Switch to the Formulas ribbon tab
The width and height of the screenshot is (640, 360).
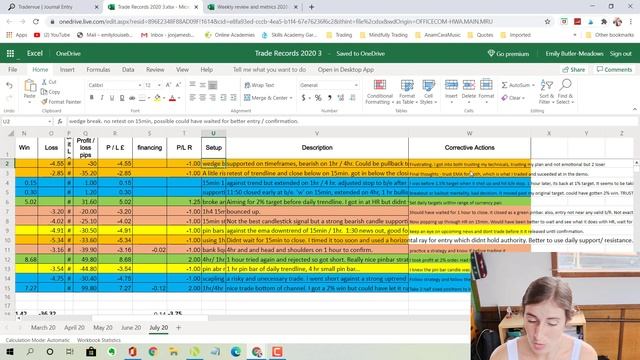pyautogui.click(x=98, y=69)
